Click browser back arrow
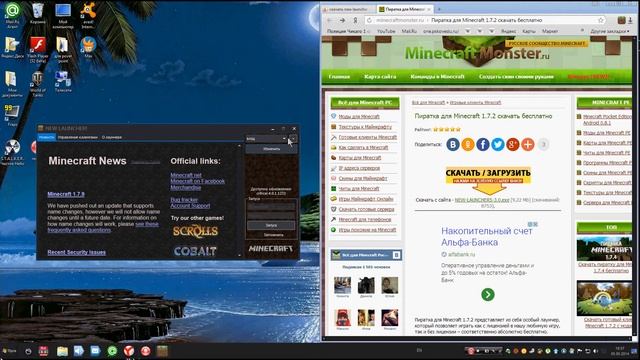 330,20
